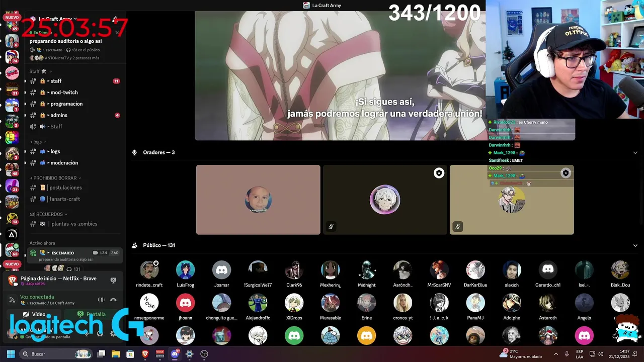Deafen with headphones icon in user panel
Viewport: 644px width, 362px height.
tap(100, 333)
